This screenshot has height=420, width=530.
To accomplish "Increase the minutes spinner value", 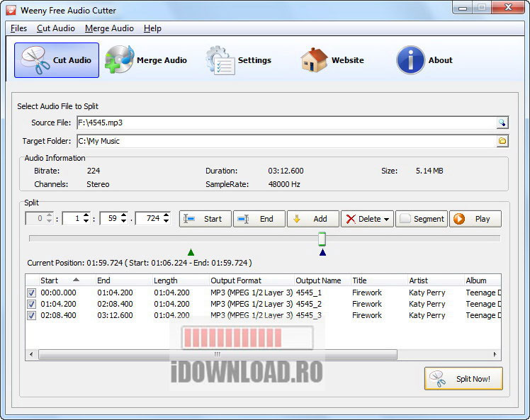I will pos(86,215).
